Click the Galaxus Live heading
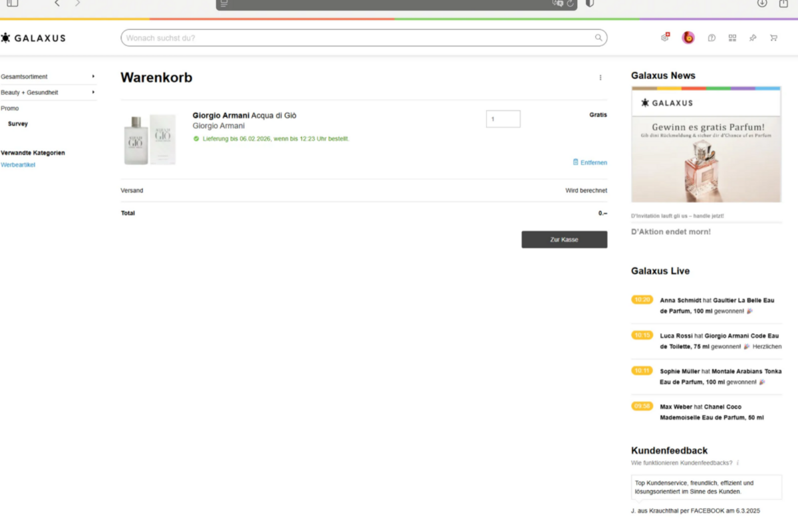This screenshot has height=532, width=798. 660,271
